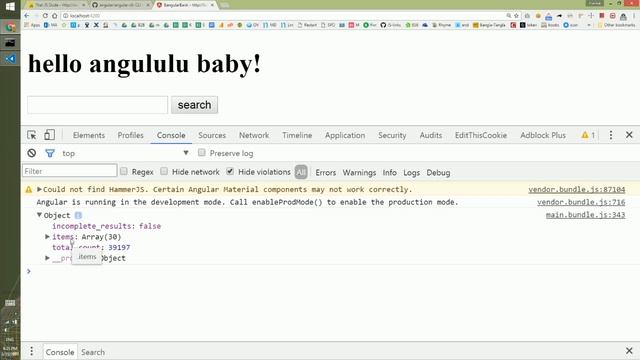
Task: Click the warning count triangle icon
Action: (x=585, y=135)
